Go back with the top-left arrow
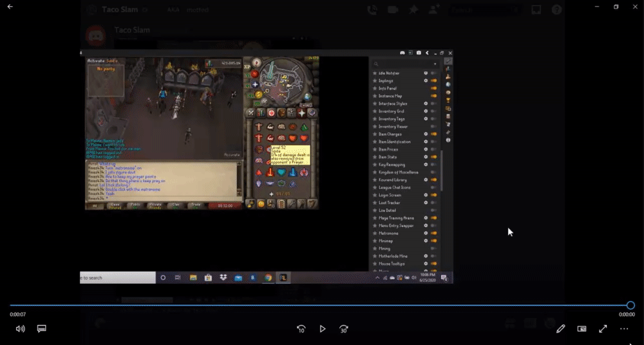This screenshot has height=345, width=644. coord(10,6)
